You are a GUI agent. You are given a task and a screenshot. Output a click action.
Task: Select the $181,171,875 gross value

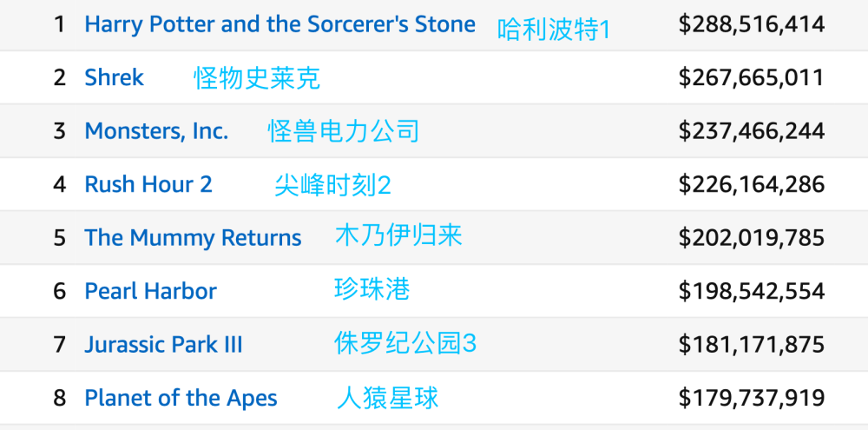tap(751, 345)
